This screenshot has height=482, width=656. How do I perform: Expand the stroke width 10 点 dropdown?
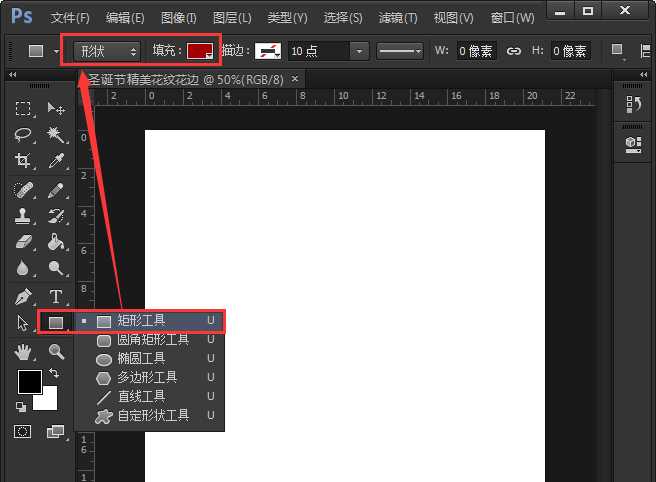point(359,51)
